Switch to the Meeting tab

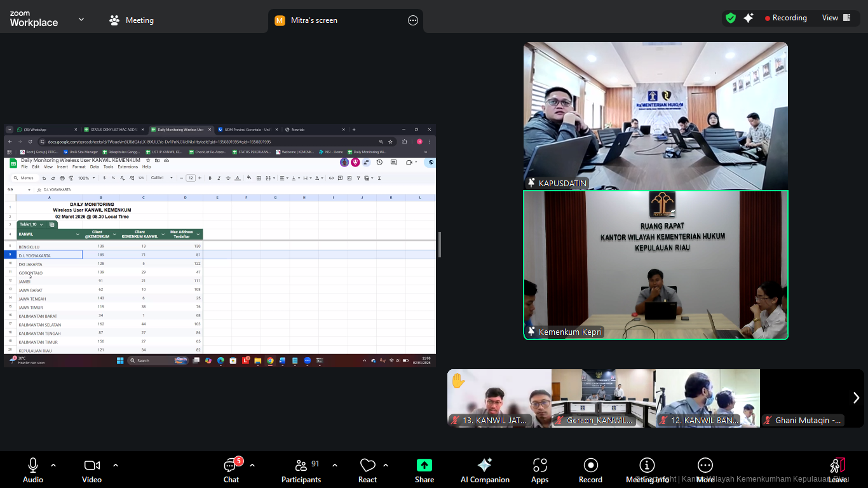click(x=132, y=20)
